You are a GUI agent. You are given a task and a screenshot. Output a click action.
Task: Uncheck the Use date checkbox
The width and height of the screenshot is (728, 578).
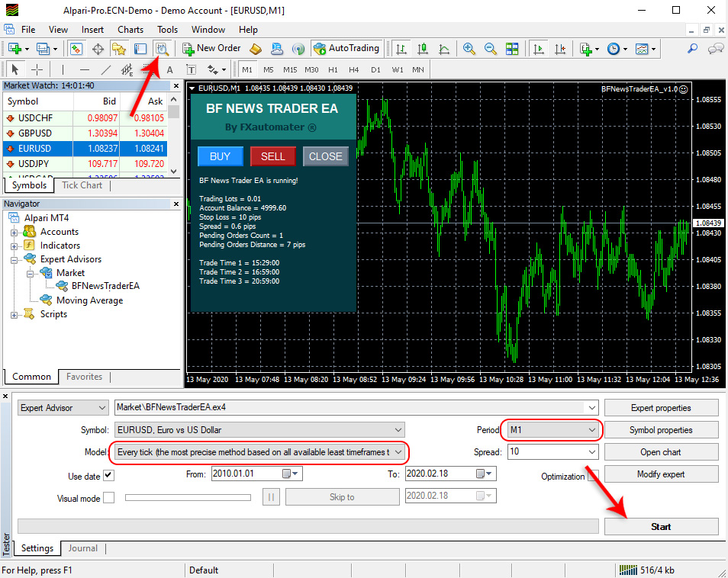tap(108, 475)
